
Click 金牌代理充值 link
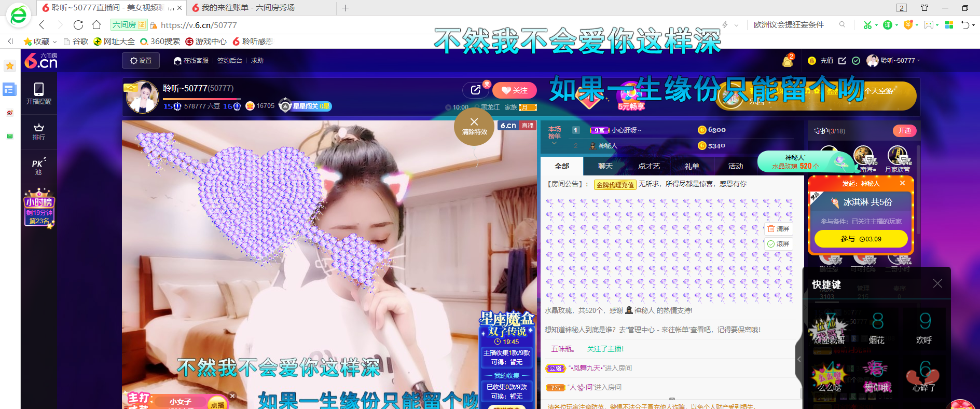pyautogui.click(x=615, y=185)
